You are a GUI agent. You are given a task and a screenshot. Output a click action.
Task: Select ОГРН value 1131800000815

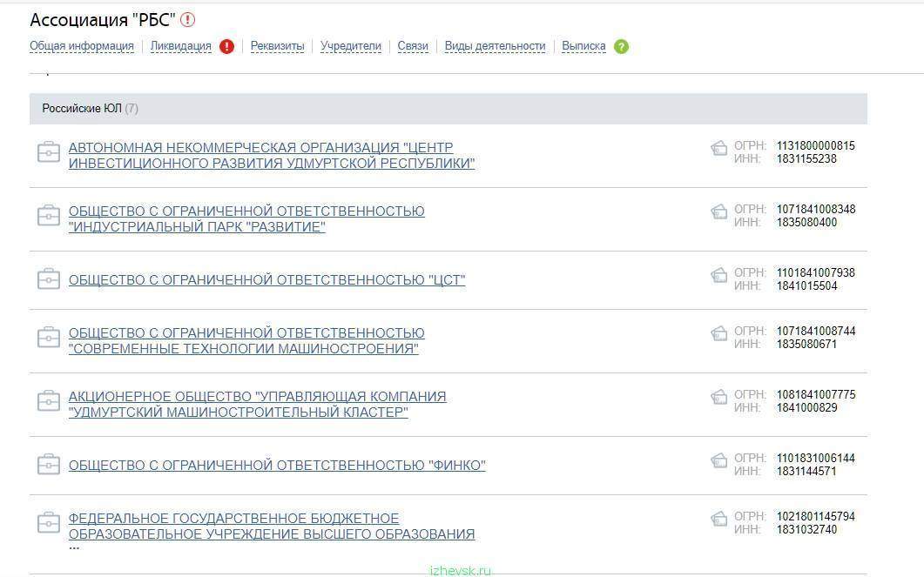(815, 145)
